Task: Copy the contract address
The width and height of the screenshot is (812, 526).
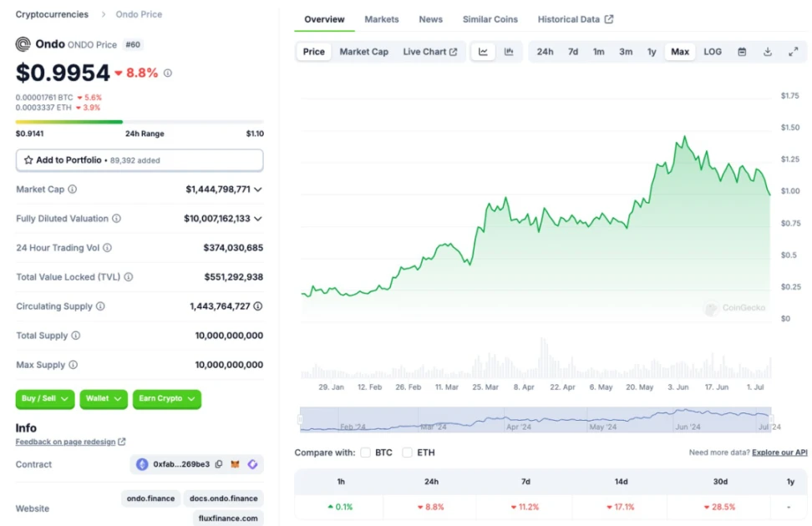Action: 219,464
